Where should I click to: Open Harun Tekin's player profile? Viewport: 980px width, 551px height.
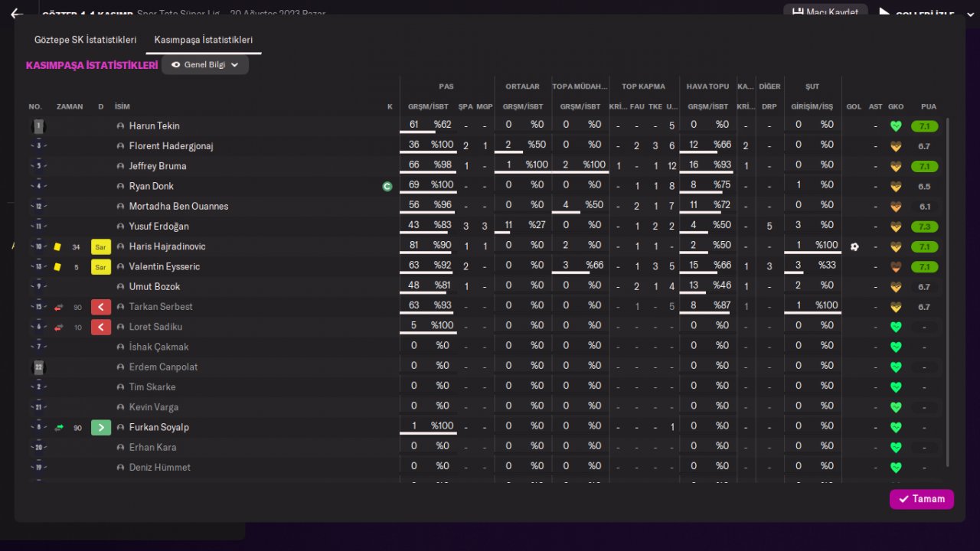pos(154,126)
